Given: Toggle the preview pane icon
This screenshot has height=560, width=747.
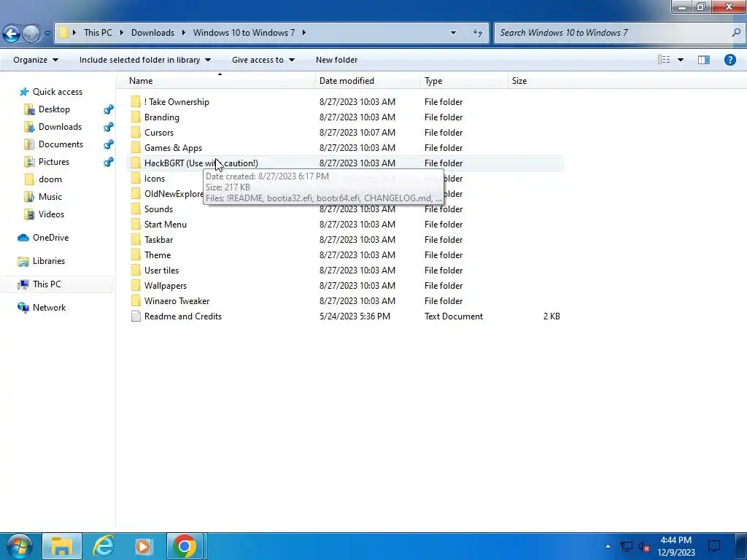Looking at the screenshot, I should tap(704, 60).
